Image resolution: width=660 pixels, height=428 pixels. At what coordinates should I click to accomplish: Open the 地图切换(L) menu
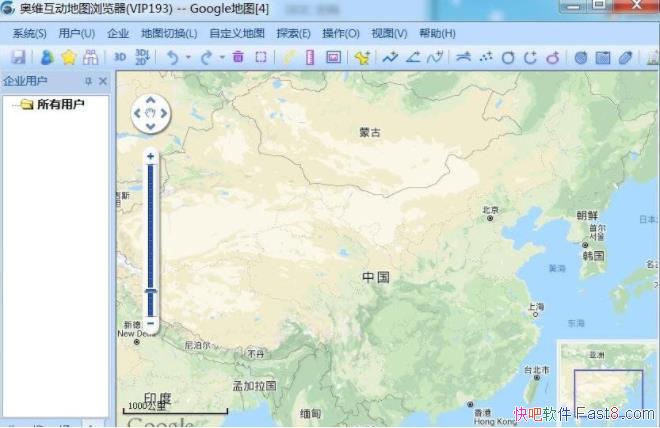point(168,33)
